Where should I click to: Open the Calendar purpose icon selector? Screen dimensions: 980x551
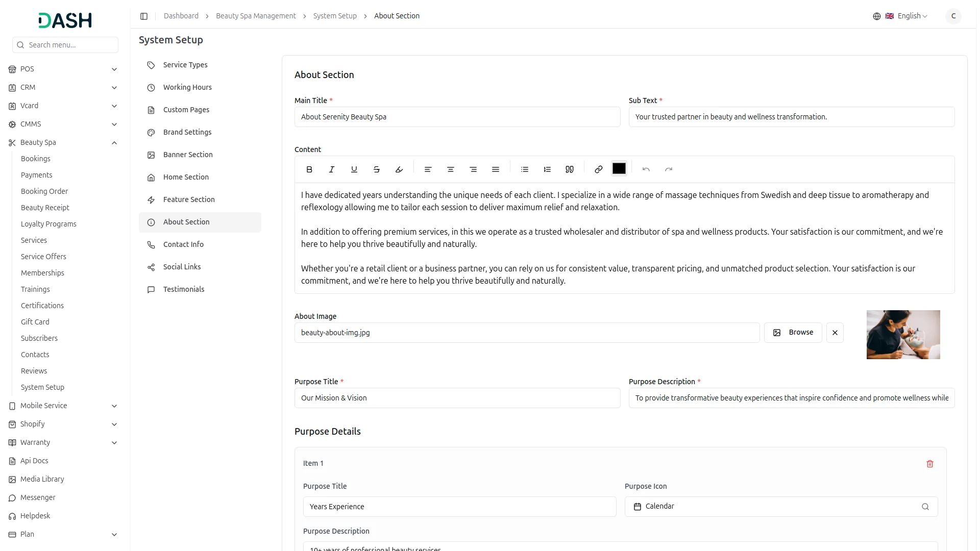(781, 507)
